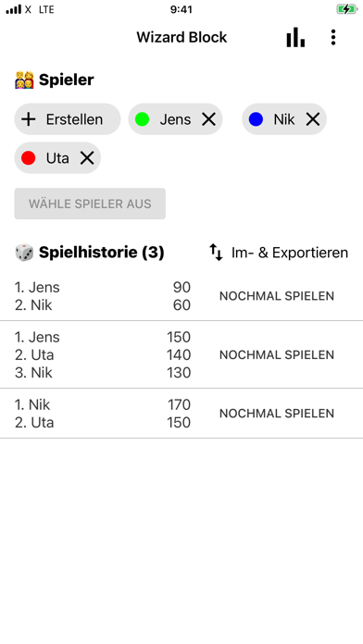Tap Uta's red color dot
The width and height of the screenshot is (363, 644).
(x=29, y=158)
